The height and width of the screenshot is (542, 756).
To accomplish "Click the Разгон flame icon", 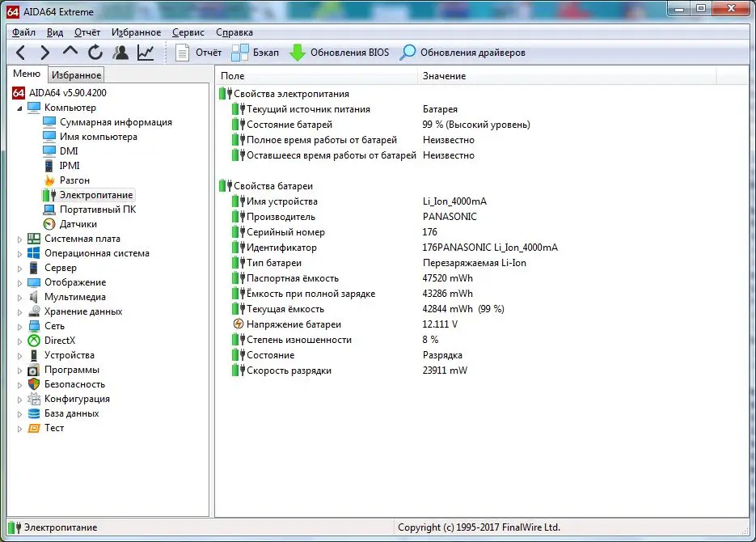I will tap(49, 180).
